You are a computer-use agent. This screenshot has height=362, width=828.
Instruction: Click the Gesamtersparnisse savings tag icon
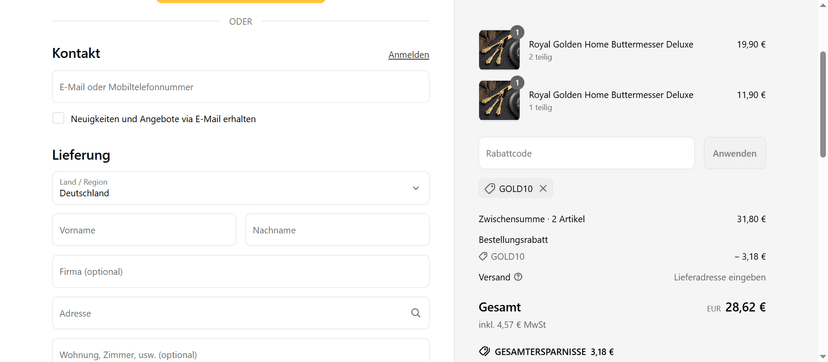click(x=484, y=351)
